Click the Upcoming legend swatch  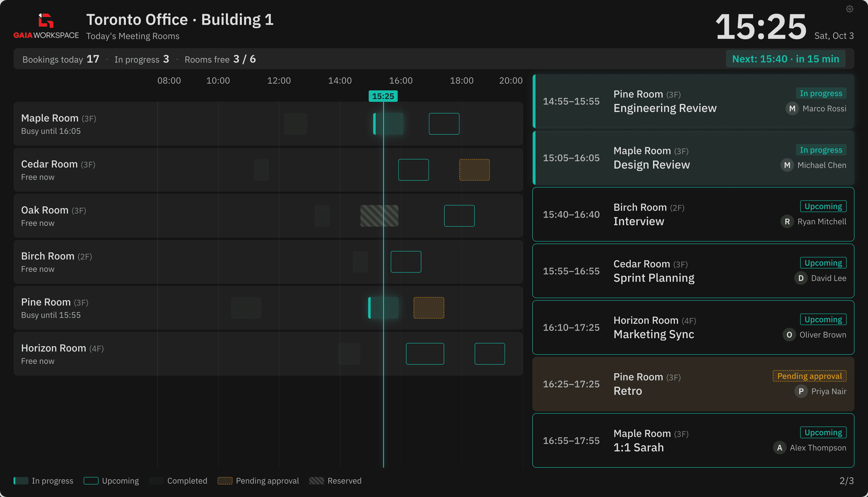(91, 481)
